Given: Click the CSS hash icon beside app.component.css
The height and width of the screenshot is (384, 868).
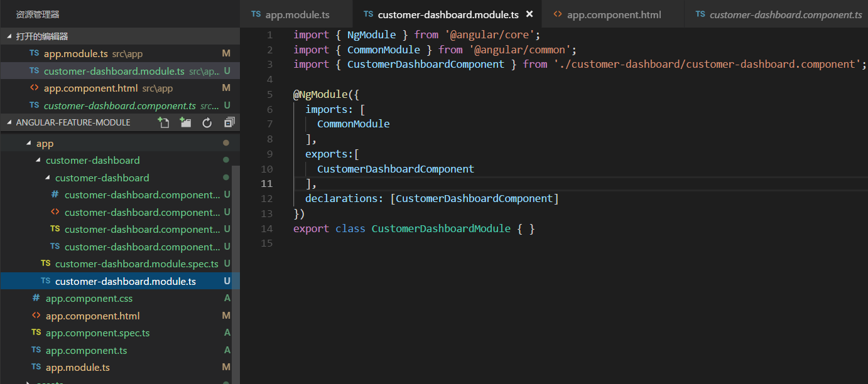Looking at the screenshot, I should tap(36, 299).
